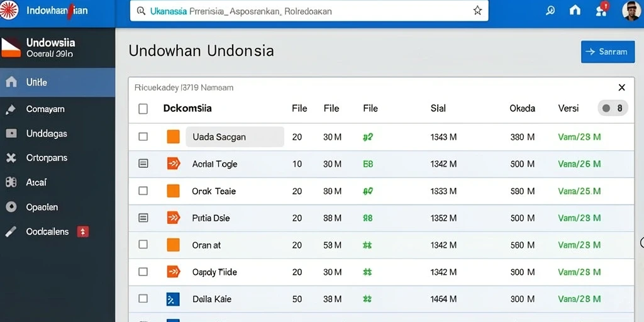The image size is (644, 322).
Task: Check the box for Oran at row
Action: tap(143, 245)
